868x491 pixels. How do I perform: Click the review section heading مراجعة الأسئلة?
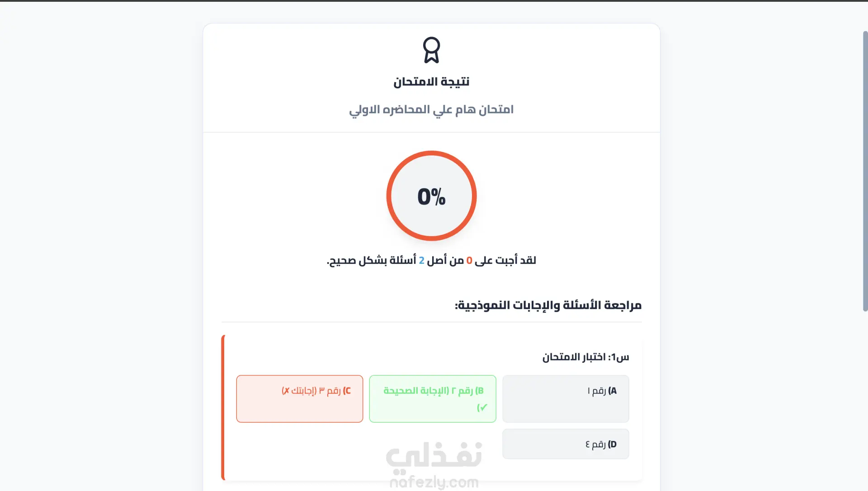pos(548,305)
